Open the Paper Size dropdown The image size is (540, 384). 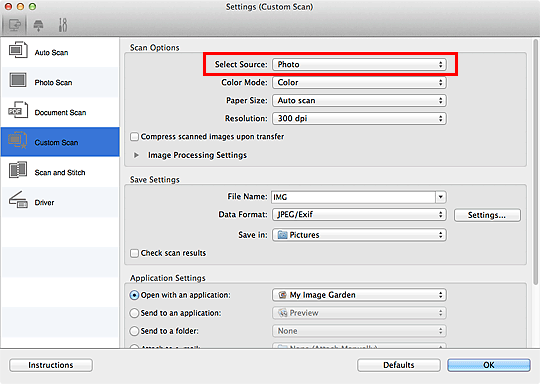tap(359, 100)
